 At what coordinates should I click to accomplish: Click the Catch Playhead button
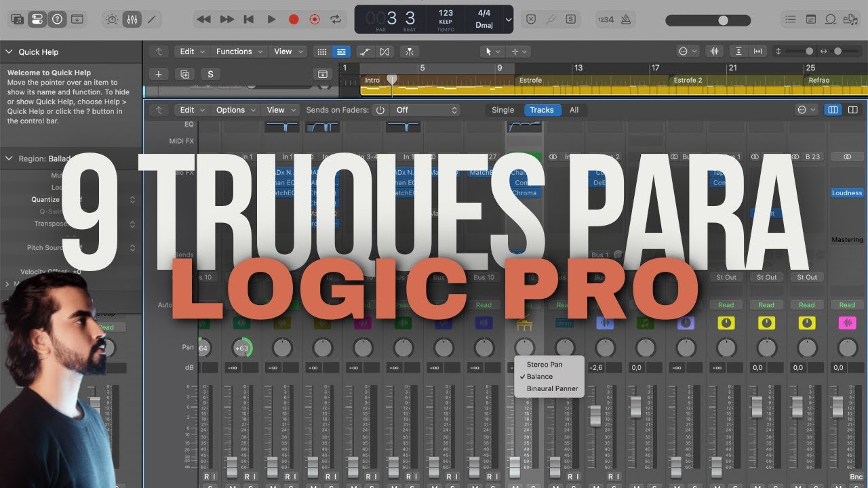409,52
